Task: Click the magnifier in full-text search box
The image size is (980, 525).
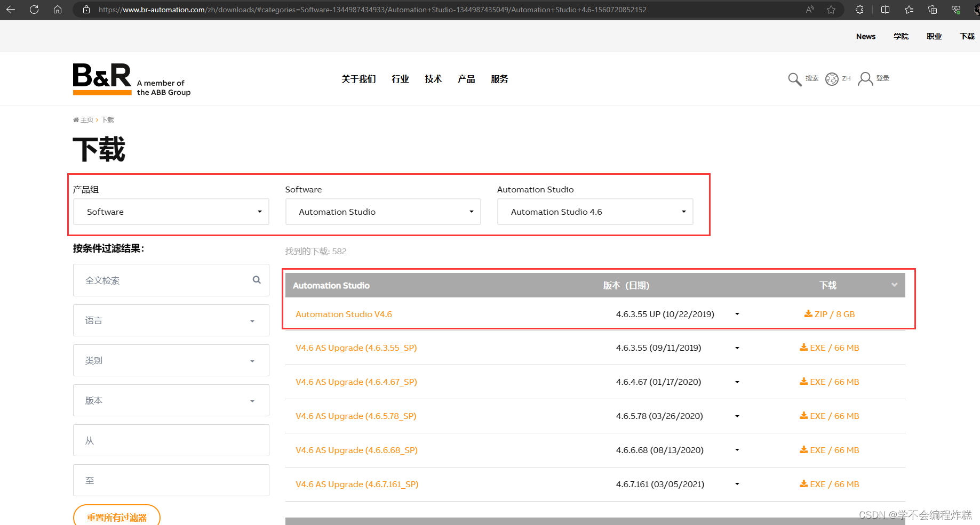Action: [x=257, y=280]
